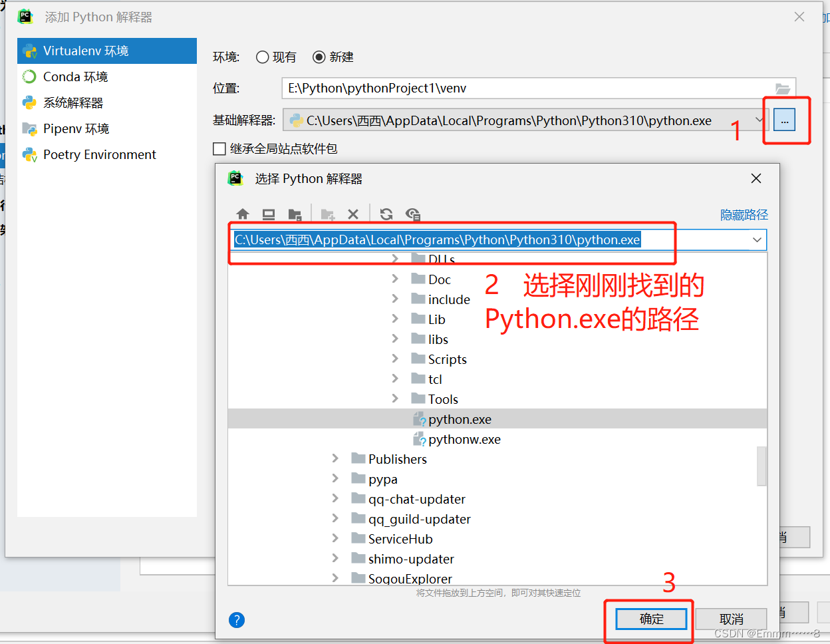Select the 新建 radio button

point(319,57)
